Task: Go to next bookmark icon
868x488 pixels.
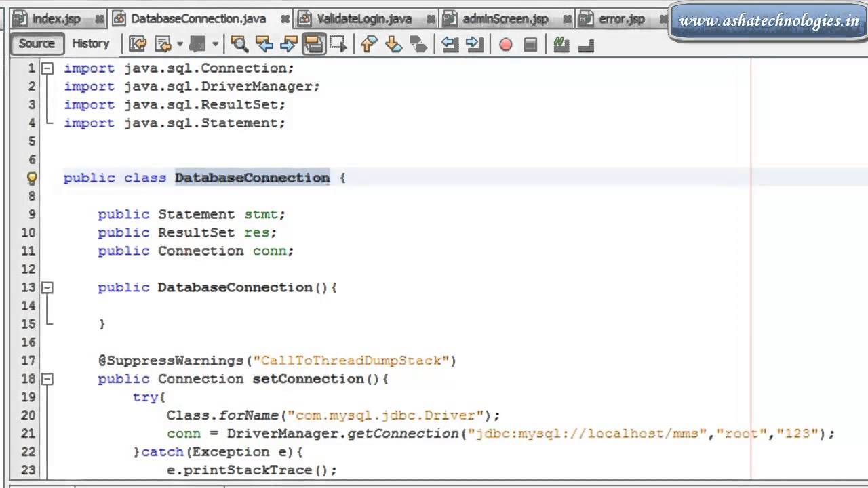Action: (393, 45)
